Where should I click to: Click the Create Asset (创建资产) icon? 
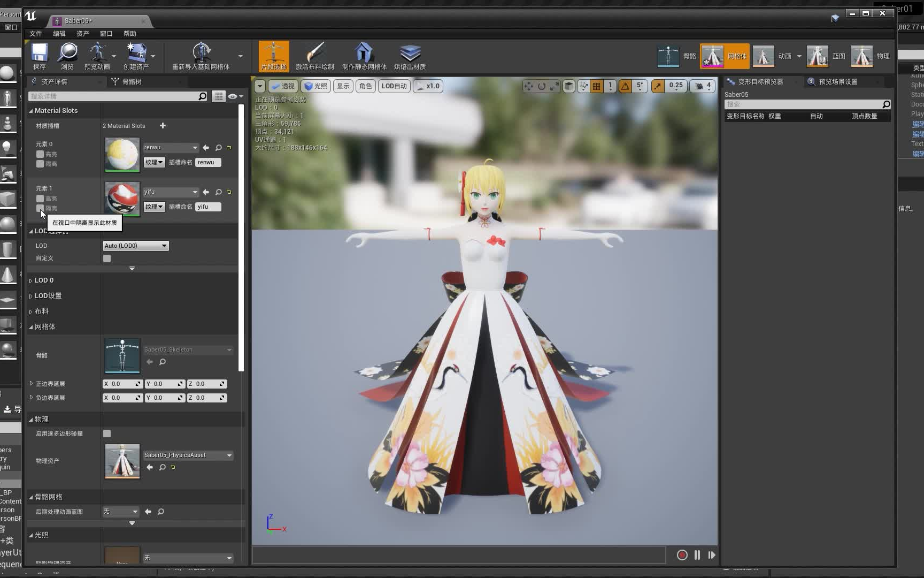pos(136,56)
